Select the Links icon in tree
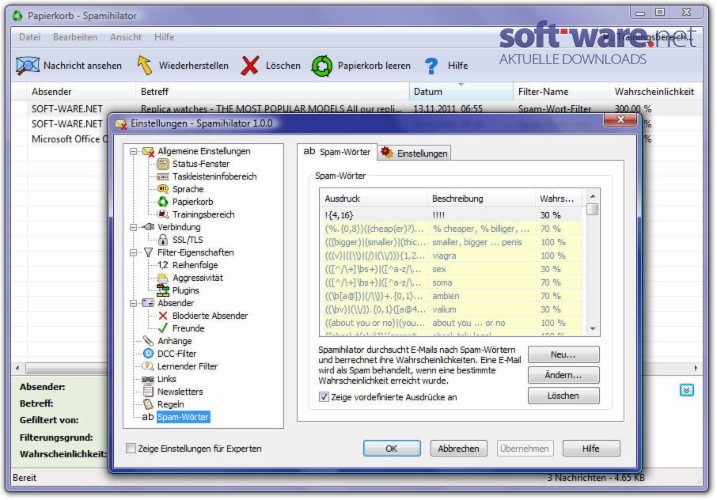 (x=148, y=379)
